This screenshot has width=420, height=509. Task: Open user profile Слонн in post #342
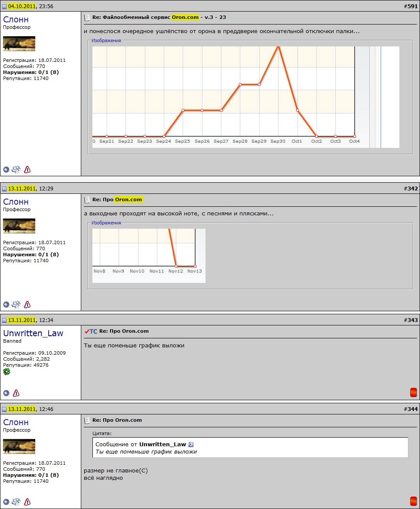(16, 202)
